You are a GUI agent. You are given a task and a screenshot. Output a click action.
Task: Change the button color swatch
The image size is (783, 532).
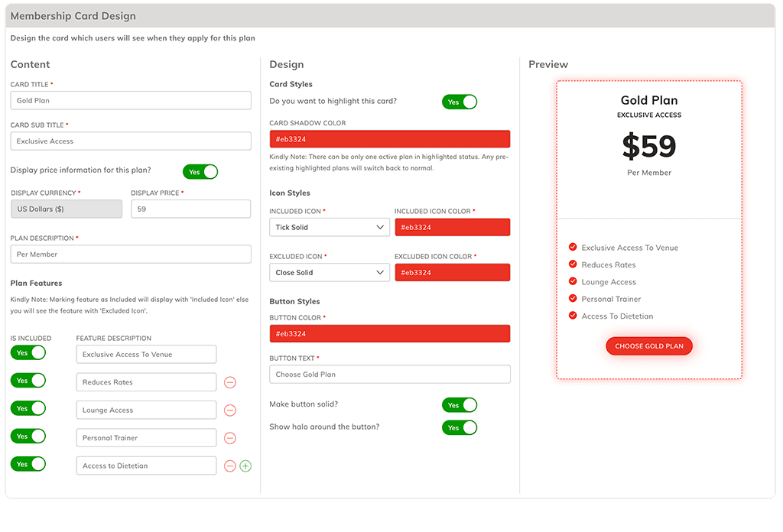click(389, 334)
